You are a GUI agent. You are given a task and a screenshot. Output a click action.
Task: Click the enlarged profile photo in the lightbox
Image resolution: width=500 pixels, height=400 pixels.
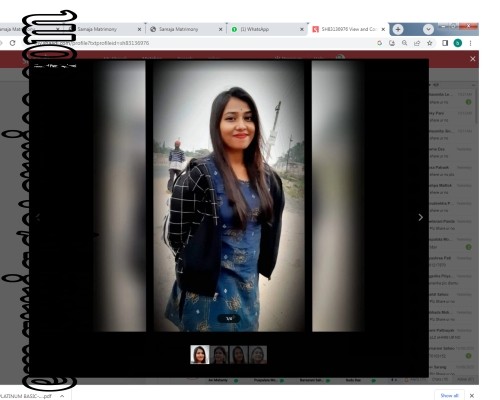pyautogui.click(x=229, y=196)
